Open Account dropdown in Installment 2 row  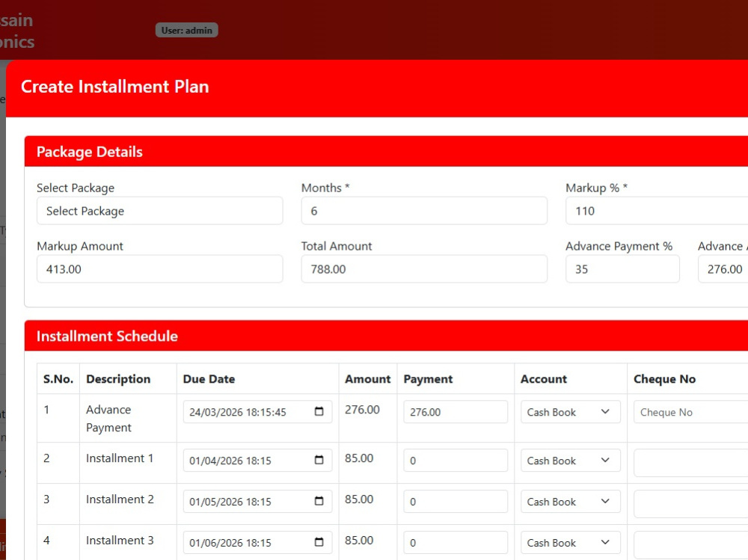(x=571, y=502)
